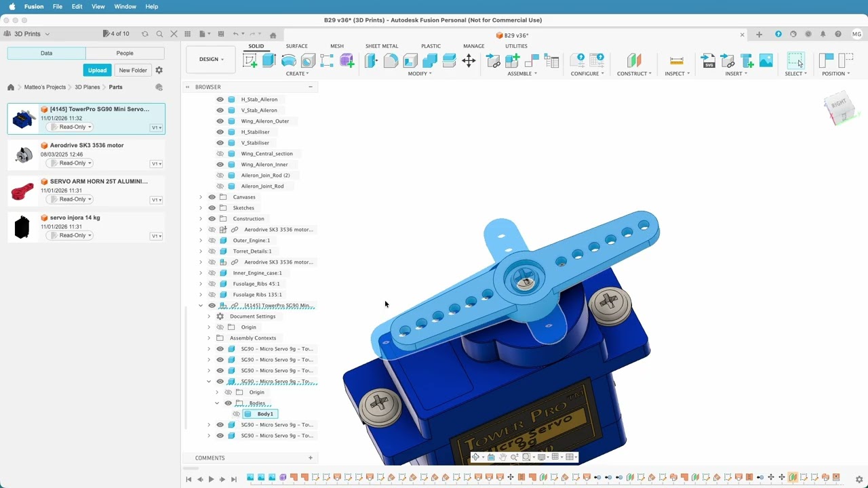868x488 pixels.
Task: Click the Select tool icon
Action: 795,61
